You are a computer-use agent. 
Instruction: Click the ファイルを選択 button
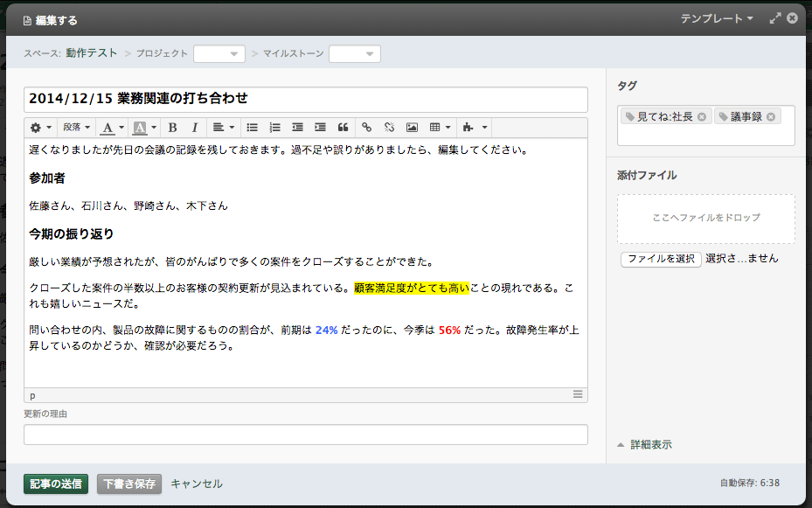tap(661, 259)
